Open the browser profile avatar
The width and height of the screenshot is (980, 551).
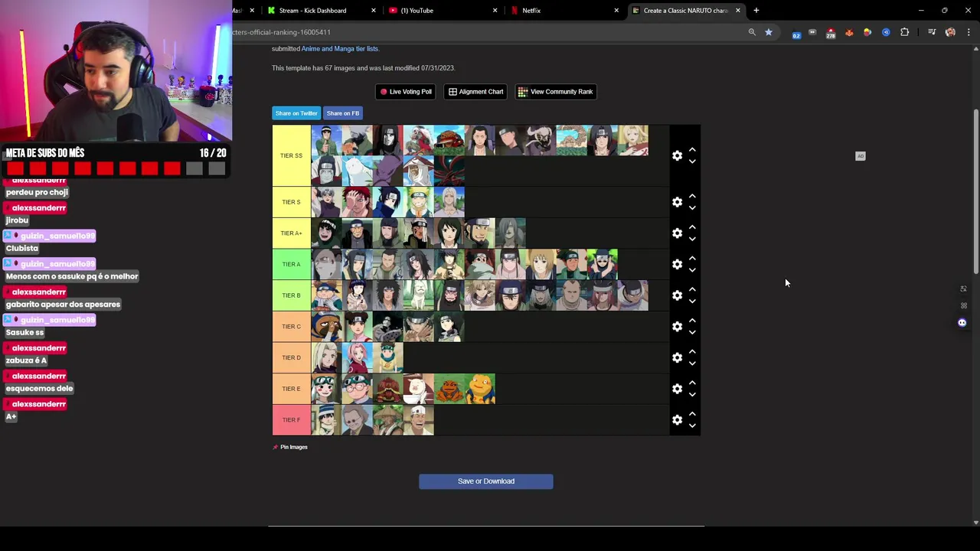point(950,32)
